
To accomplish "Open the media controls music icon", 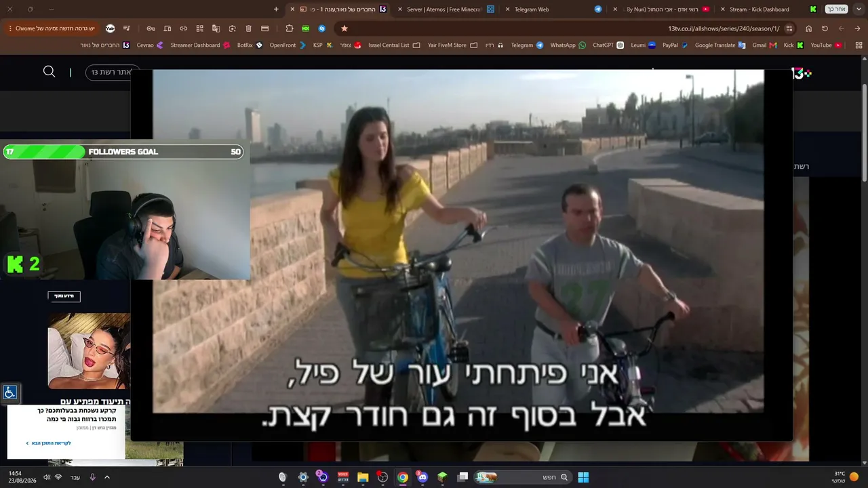I will point(126,28).
